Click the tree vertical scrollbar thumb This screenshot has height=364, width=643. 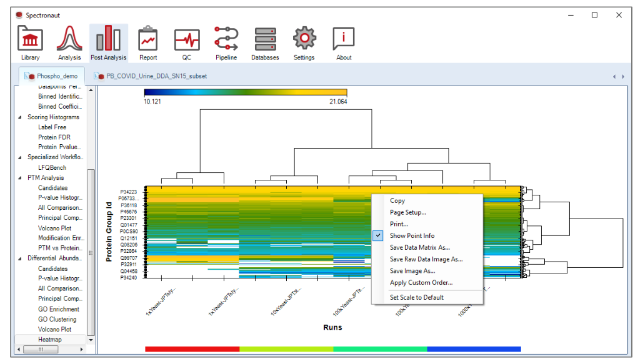coord(91,252)
